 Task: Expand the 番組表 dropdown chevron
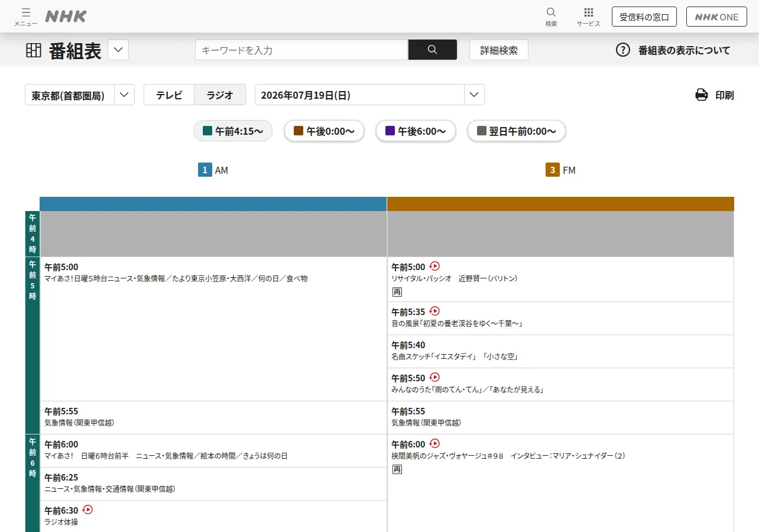coord(118,50)
